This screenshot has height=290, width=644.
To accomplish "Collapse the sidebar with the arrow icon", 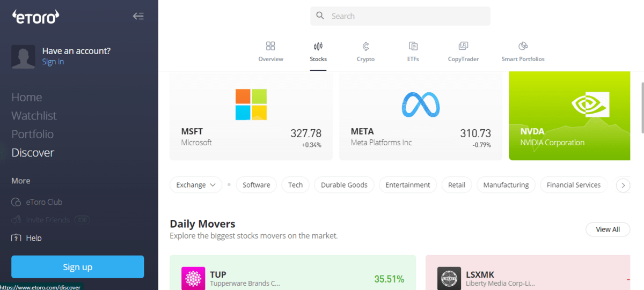I will (x=138, y=16).
